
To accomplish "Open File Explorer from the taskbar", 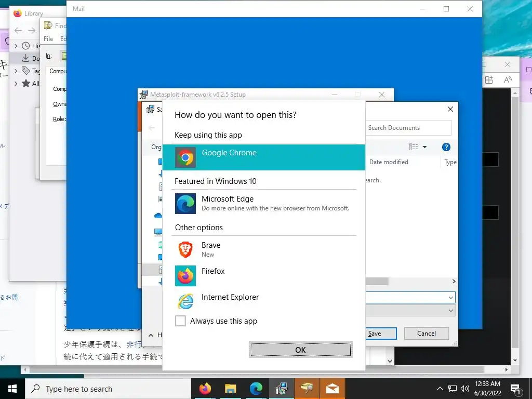I will pyautogui.click(x=230, y=389).
